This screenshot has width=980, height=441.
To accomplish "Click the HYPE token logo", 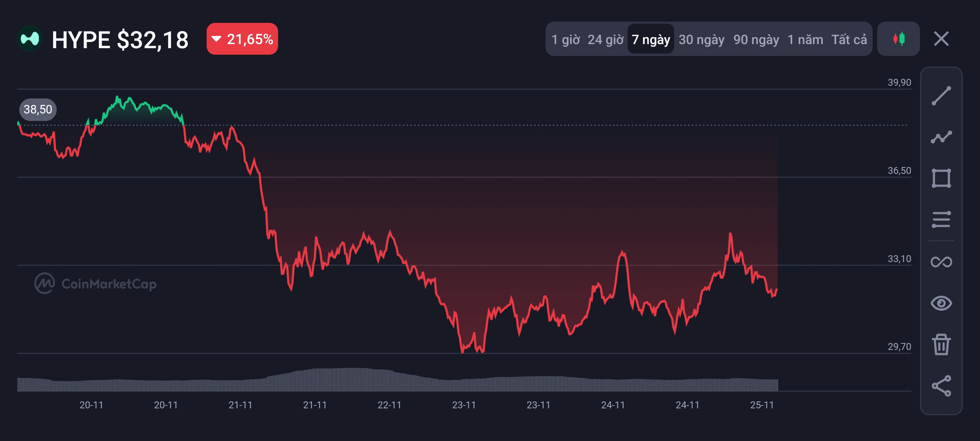I will click(30, 39).
